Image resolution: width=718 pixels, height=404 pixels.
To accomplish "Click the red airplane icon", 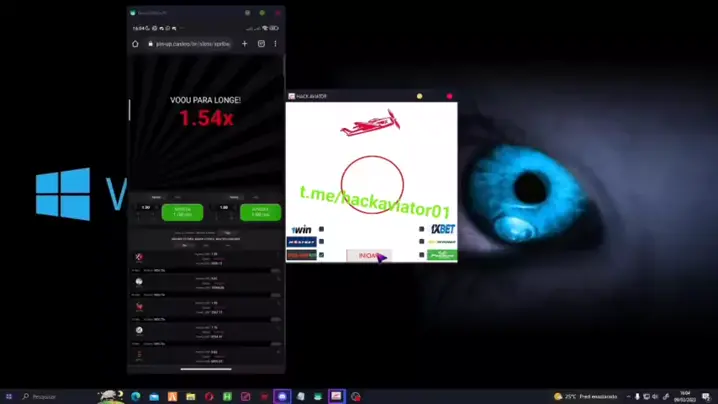I will [370, 125].
